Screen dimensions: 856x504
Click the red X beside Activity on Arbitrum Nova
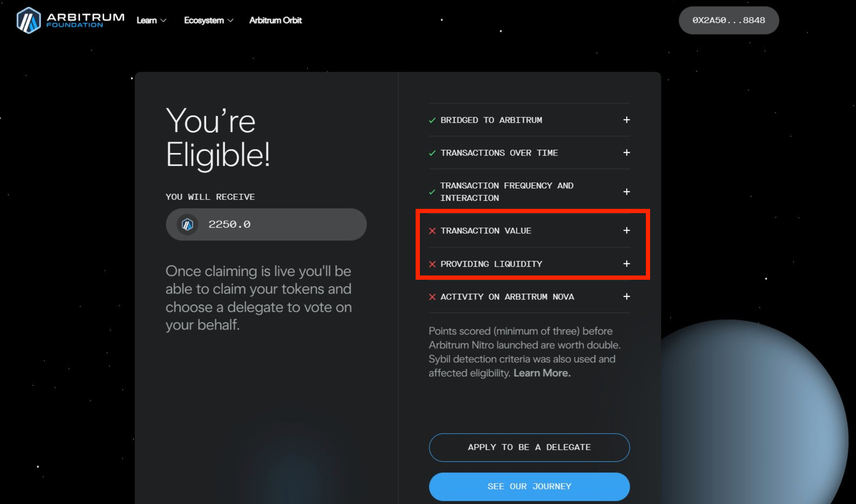(432, 297)
